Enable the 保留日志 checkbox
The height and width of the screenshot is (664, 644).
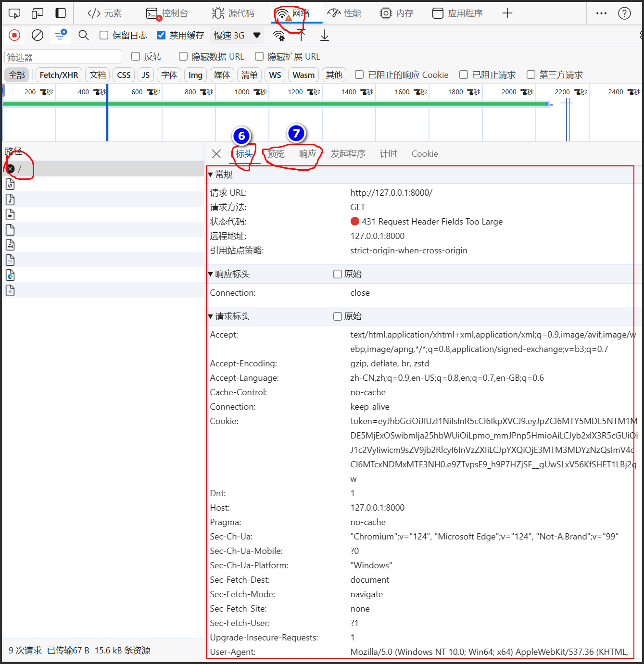[x=104, y=35]
